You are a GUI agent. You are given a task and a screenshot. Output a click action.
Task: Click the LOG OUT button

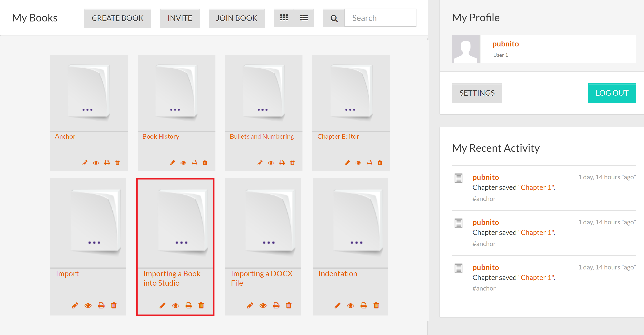tap(612, 93)
